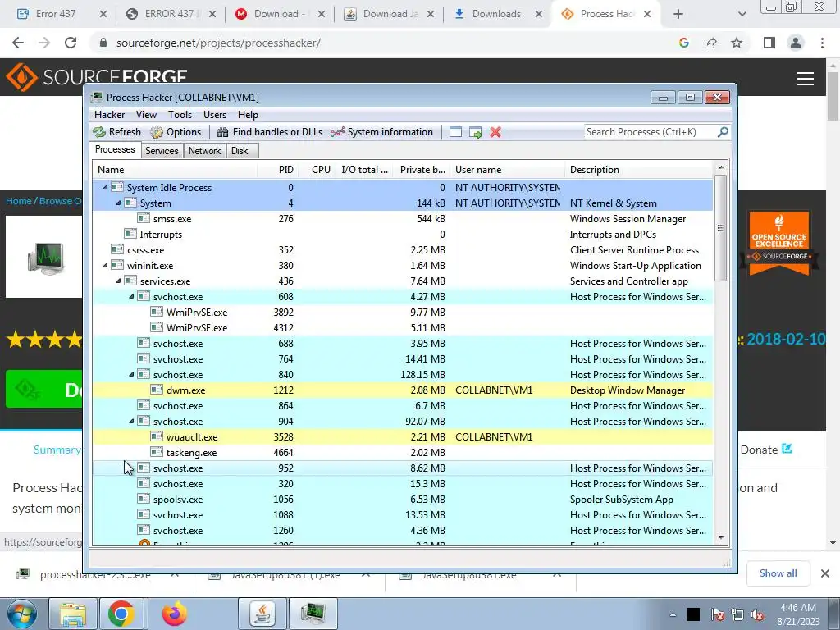The image size is (840, 630).
Task: Click the red X terminate icon in the toolbar
Action: coord(495,132)
